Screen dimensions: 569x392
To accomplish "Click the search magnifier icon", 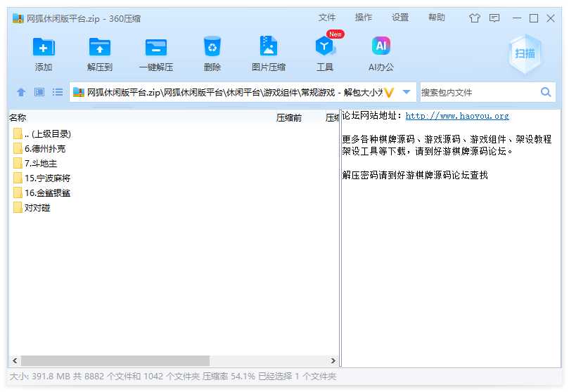I will point(546,92).
